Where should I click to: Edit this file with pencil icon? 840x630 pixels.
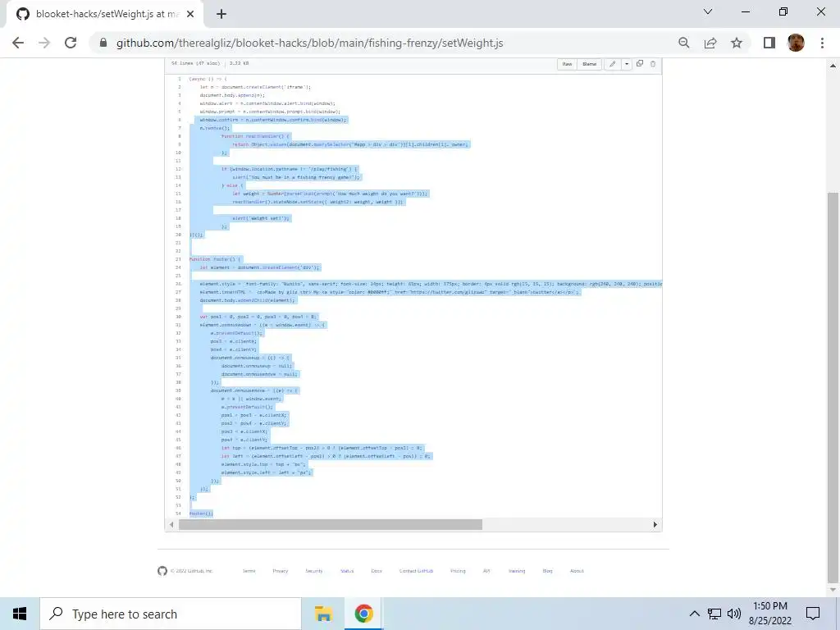pos(612,64)
